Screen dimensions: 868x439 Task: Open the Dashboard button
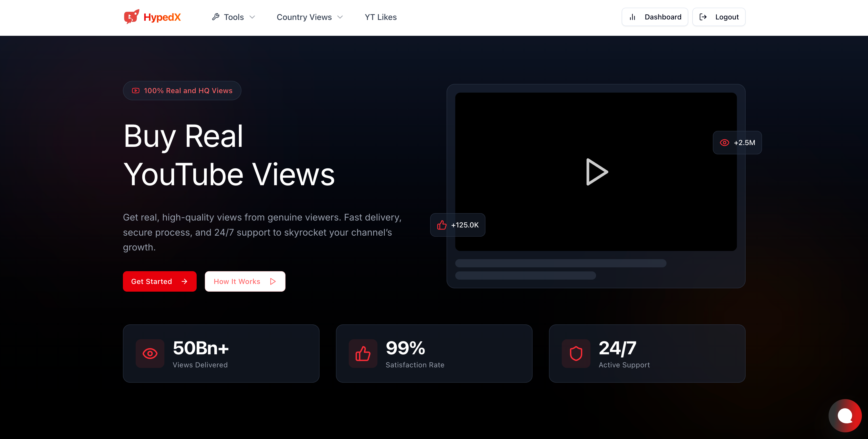click(654, 17)
